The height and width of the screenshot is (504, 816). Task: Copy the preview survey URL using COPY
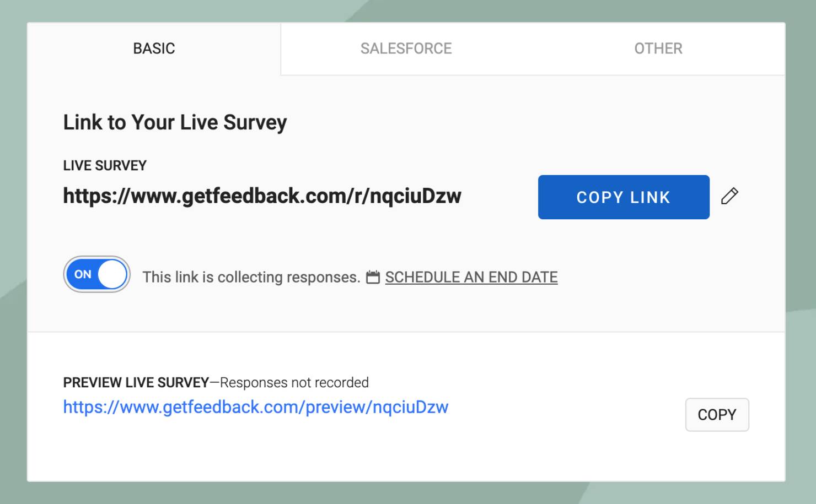tap(717, 415)
